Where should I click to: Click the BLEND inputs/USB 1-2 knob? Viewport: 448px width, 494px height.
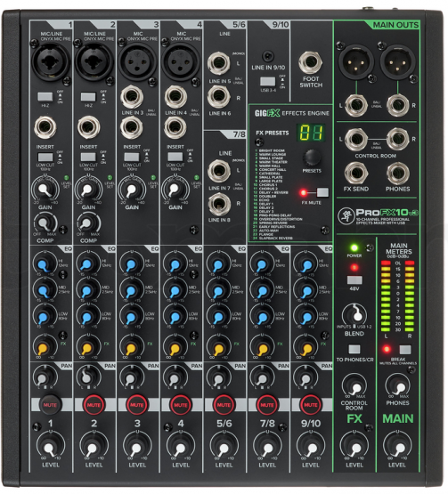354,315
